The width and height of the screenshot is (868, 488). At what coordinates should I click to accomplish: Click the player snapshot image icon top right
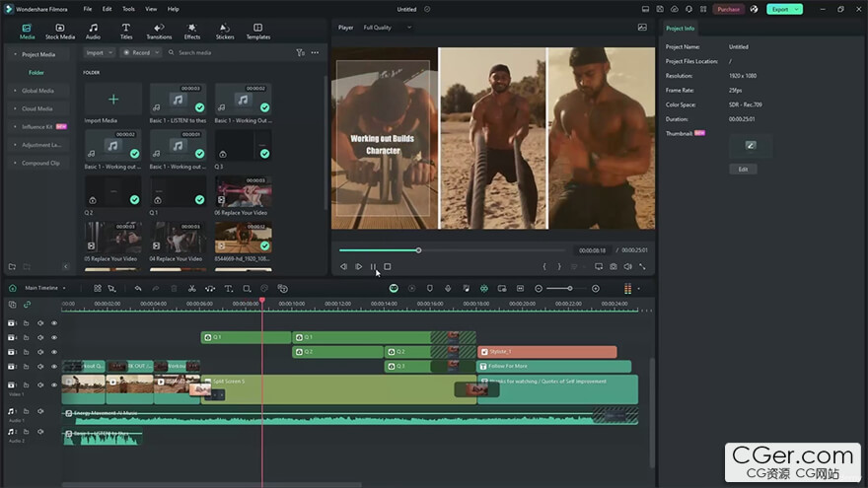(x=642, y=28)
